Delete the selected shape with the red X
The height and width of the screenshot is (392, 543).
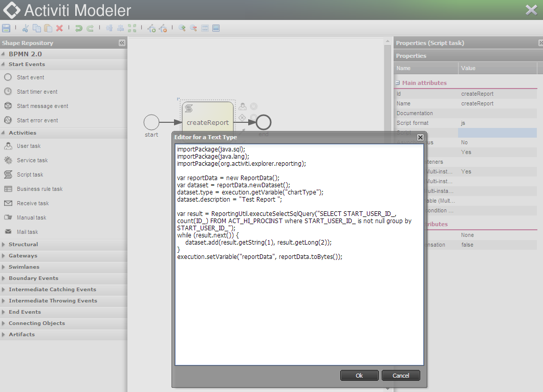tap(59, 28)
